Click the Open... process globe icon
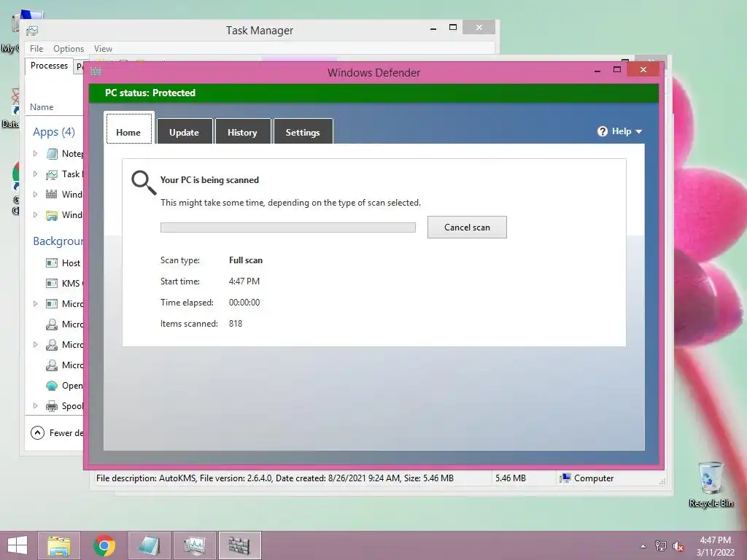747x560 pixels. point(52,386)
